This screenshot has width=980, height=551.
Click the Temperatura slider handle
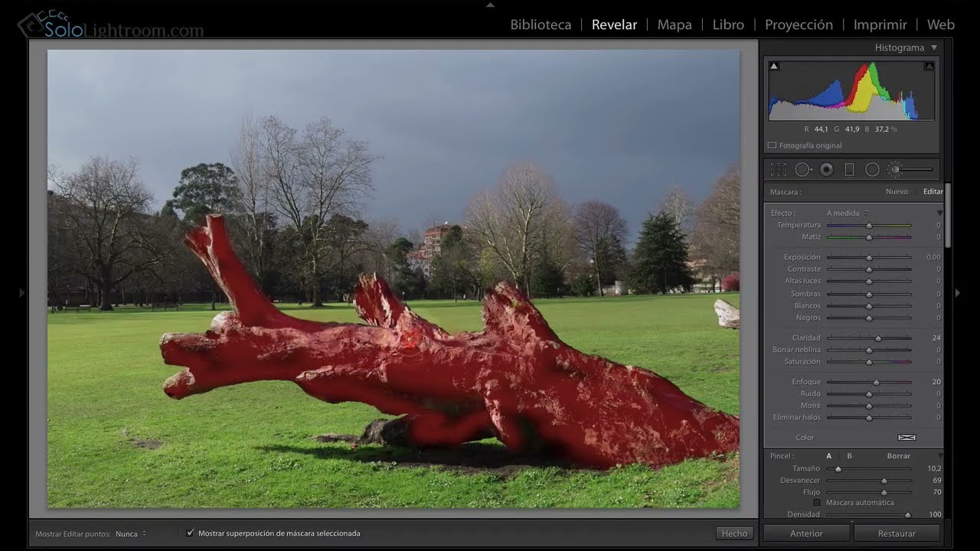click(869, 226)
